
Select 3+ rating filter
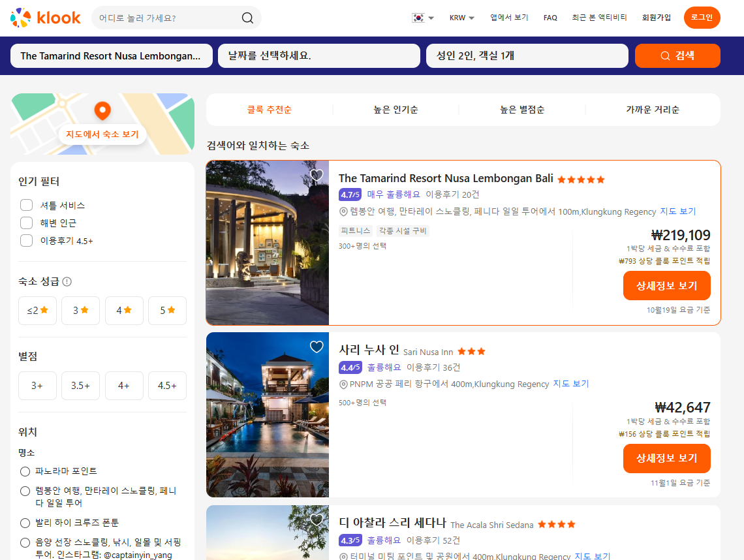pos(37,386)
